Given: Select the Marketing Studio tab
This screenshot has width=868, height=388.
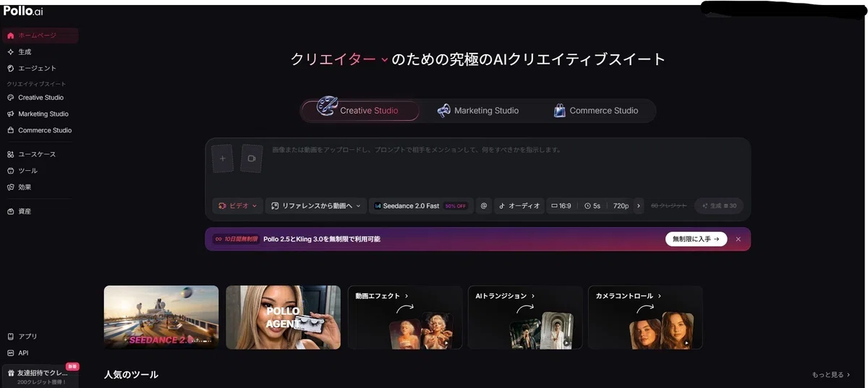Looking at the screenshot, I should (478, 111).
